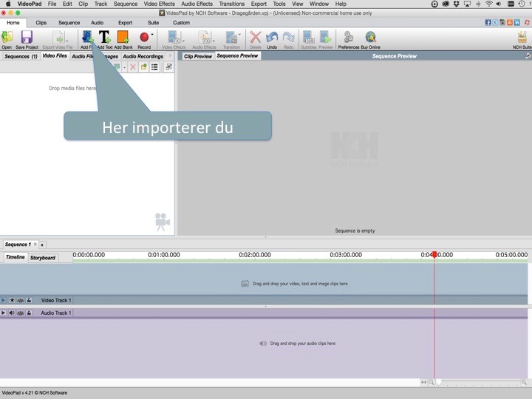532x399 pixels.
Task: Click the macOS Wi-Fi status icon
Action: [x=489, y=4]
